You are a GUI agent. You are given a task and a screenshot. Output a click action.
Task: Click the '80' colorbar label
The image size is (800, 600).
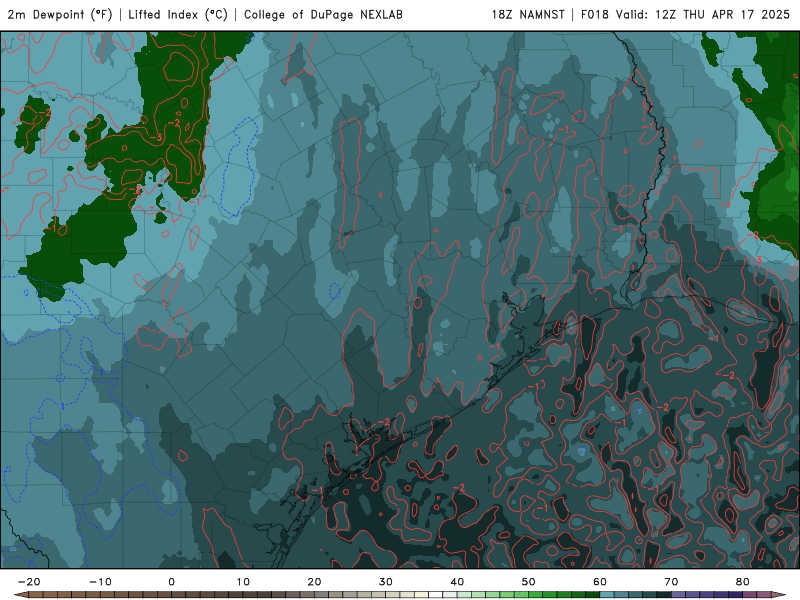pyautogui.click(x=743, y=582)
